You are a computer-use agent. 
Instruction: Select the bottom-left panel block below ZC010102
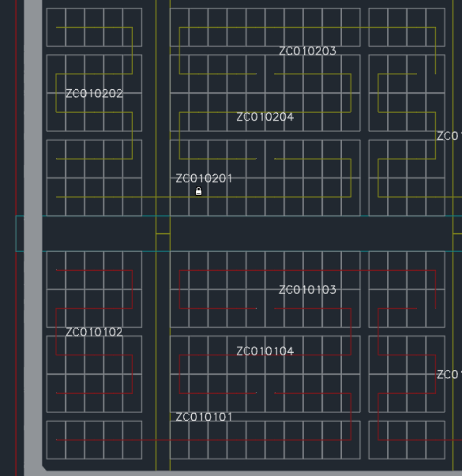[94, 440]
